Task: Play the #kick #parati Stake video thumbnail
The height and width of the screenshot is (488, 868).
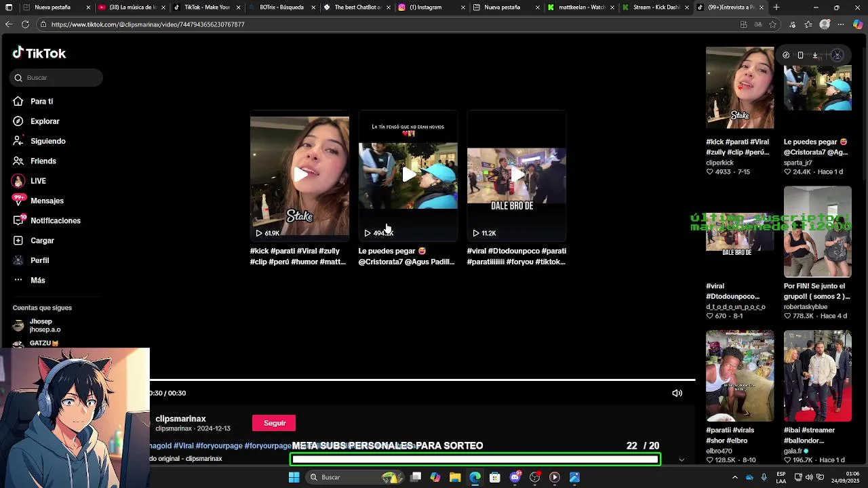Action: pos(300,176)
